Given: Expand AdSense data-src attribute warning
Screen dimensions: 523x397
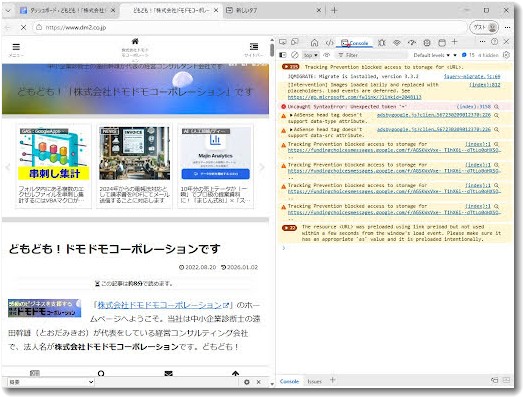Looking at the screenshot, I should [x=291, y=129].
